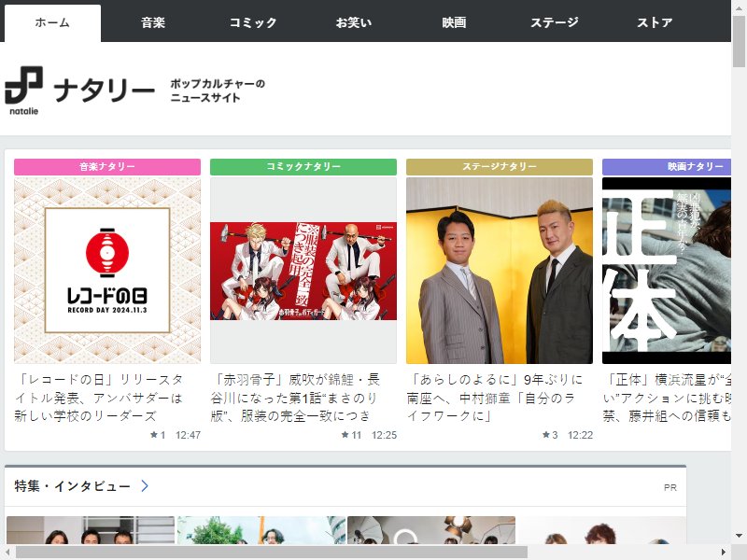Expand 特集・インタビュー via the chevron arrow

(145, 486)
